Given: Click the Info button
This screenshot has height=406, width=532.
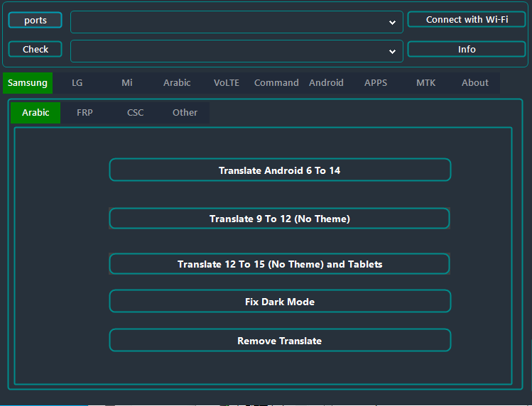Looking at the screenshot, I should [x=467, y=49].
